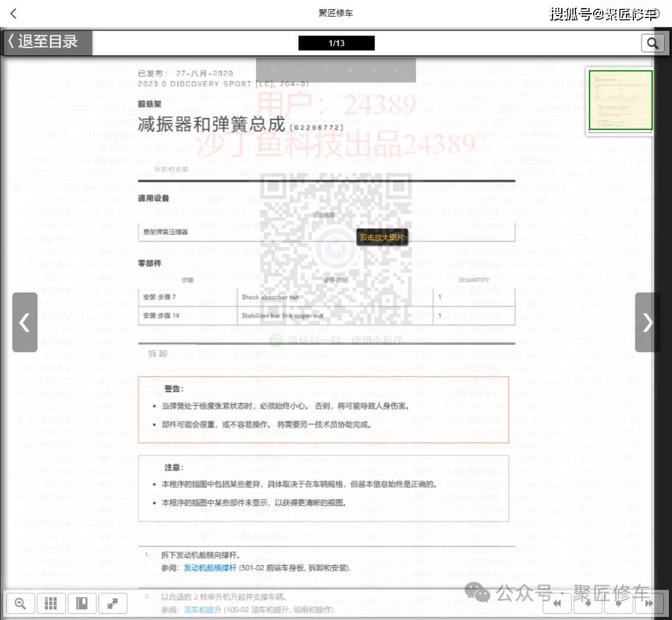Open the grid thumbnail view
Viewport: 672px width, 620px height.
[x=50, y=603]
